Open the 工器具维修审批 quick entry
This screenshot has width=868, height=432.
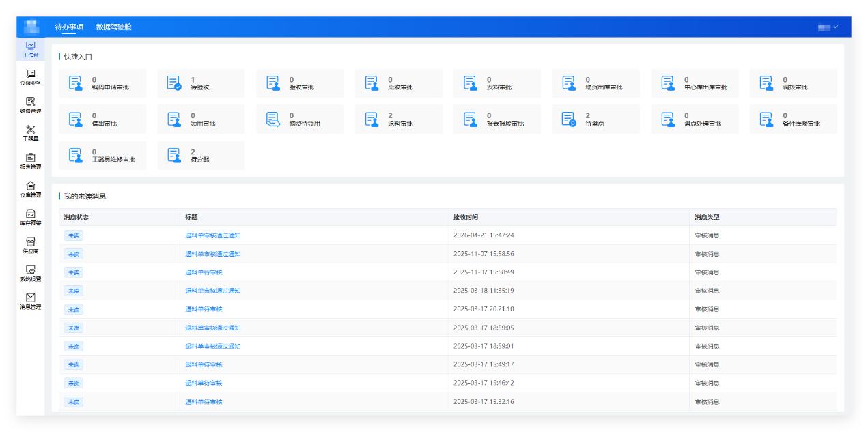click(103, 156)
